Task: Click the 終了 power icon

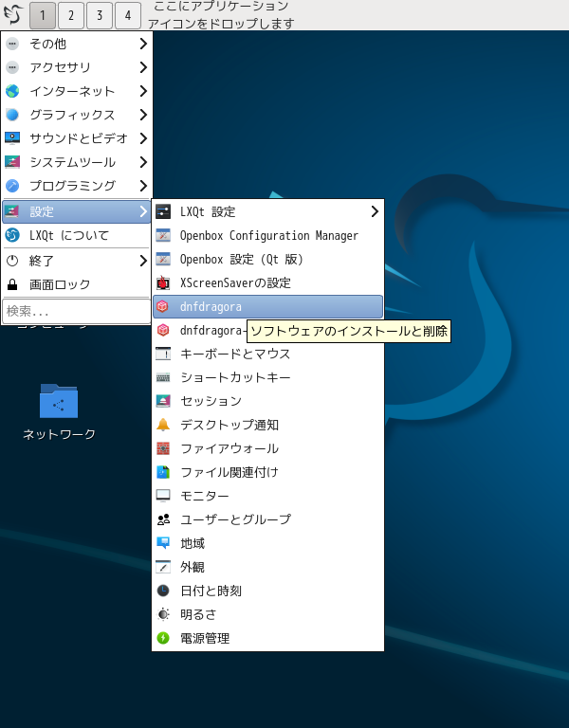Action: tap(12, 261)
